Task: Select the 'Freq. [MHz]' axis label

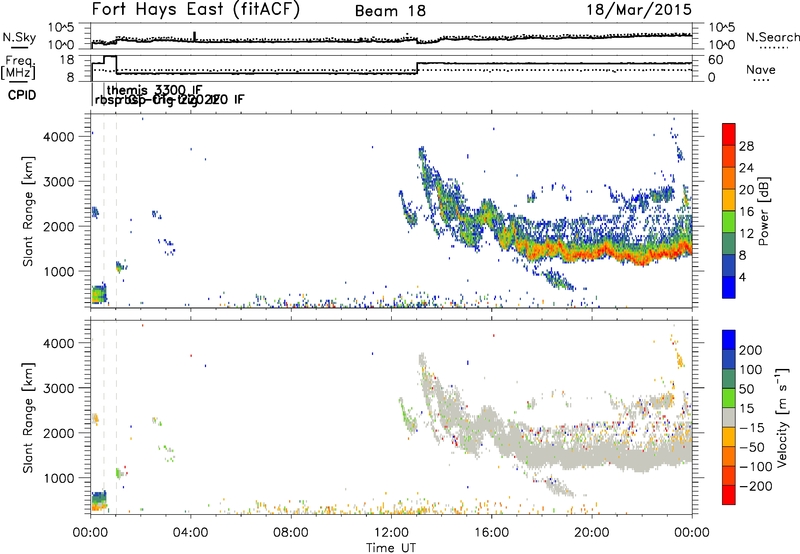Action: point(19,68)
